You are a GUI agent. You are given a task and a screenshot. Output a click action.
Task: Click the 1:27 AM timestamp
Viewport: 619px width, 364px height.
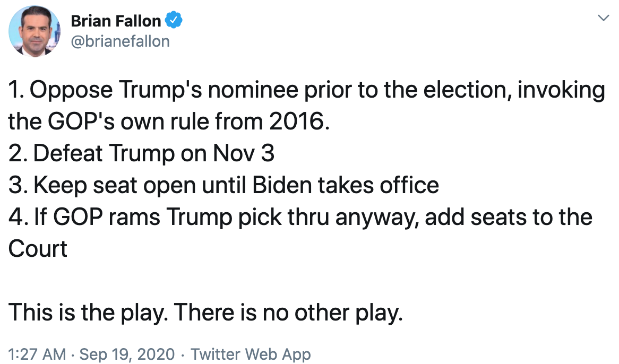tap(37, 354)
